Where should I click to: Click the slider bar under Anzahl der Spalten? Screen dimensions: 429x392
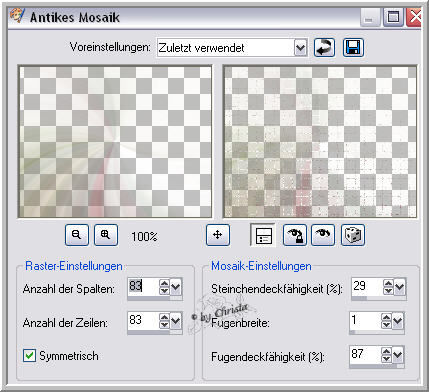pyautogui.click(x=155, y=298)
